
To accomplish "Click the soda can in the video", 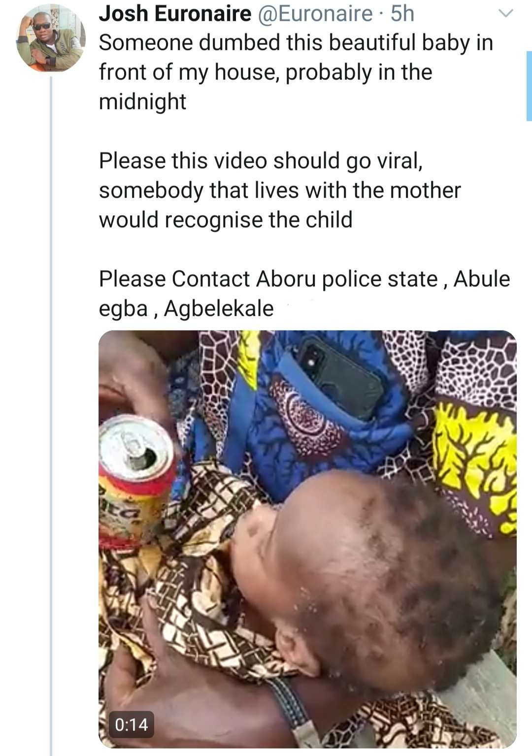I will click(135, 473).
